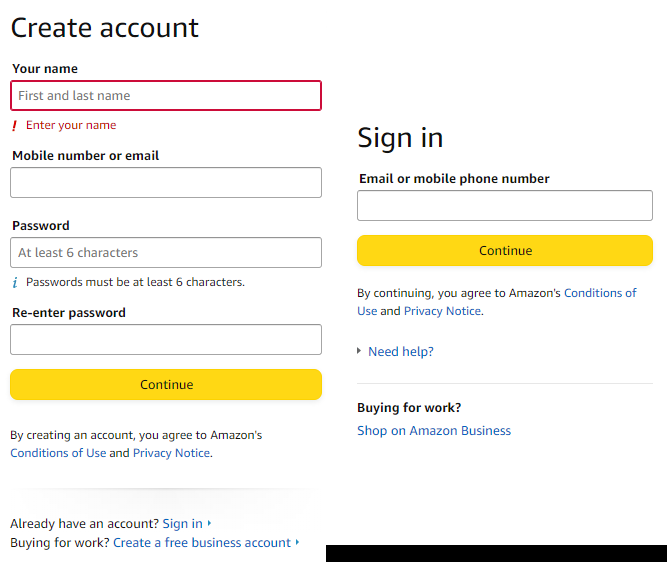The image size is (667, 562).
Task: Click the Mobile number or email input box
Action: (166, 183)
